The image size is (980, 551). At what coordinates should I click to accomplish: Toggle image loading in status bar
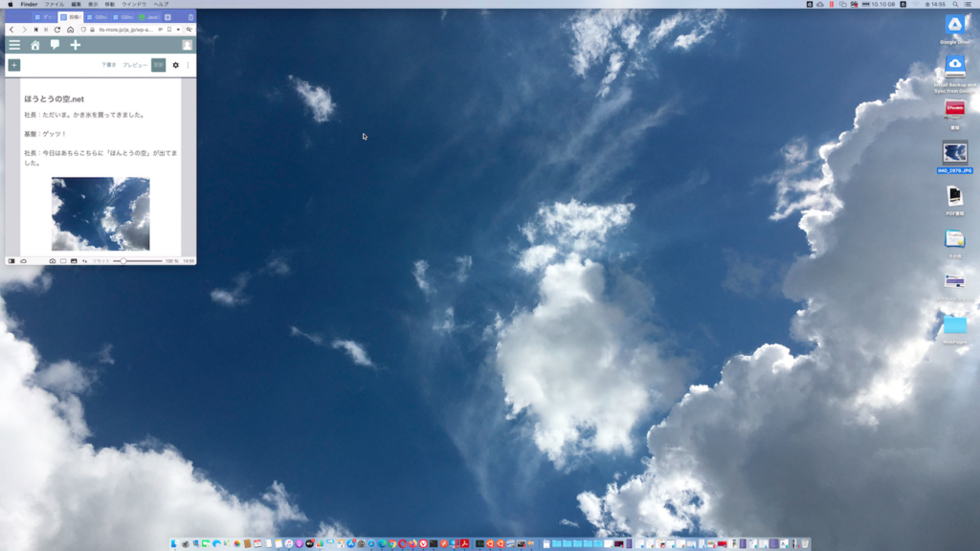tap(74, 260)
